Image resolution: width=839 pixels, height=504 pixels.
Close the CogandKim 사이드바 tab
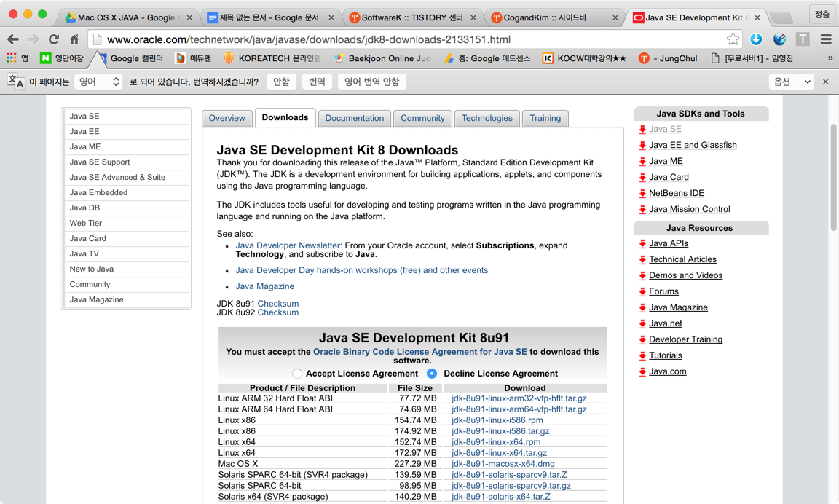point(615,17)
